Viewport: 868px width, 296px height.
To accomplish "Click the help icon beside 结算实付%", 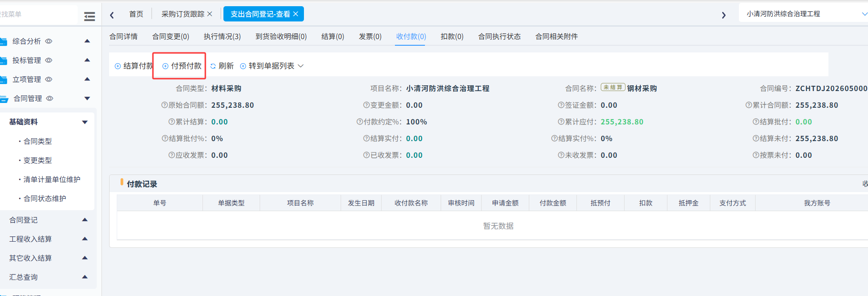I will pyautogui.click(x=555, y=139).
